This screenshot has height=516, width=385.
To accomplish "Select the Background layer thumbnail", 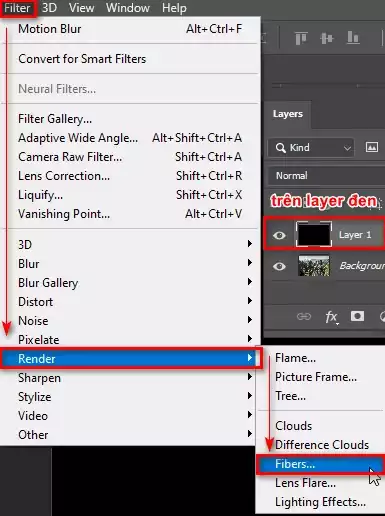I will [314, 266].
